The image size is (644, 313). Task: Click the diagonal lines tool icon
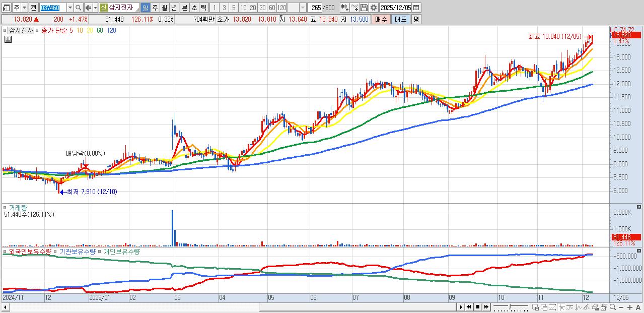tap(587, 307)
